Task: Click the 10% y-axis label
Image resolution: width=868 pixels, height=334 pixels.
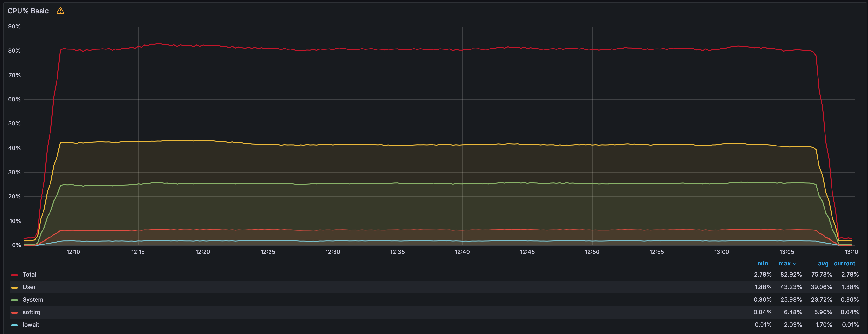Action: 15,221
